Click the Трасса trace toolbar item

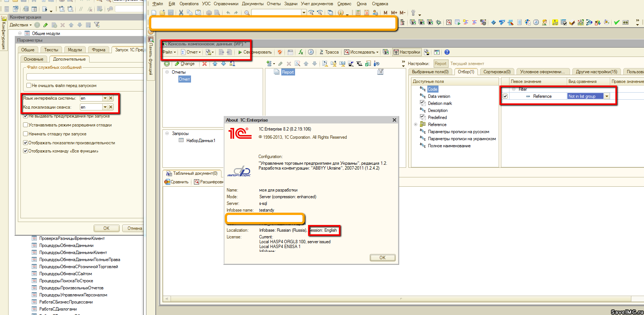pos(329,52)
